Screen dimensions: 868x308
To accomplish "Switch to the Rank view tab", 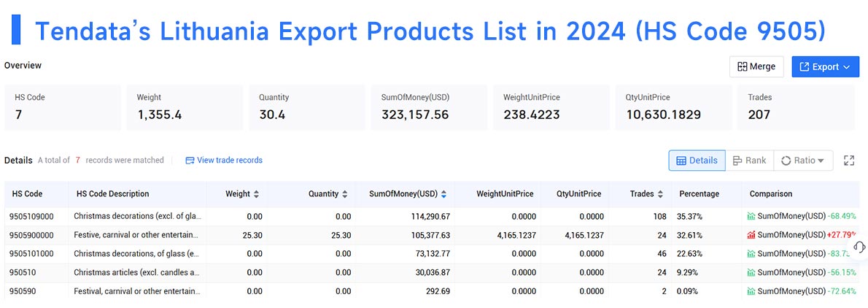I will click(x=750, y=160).
